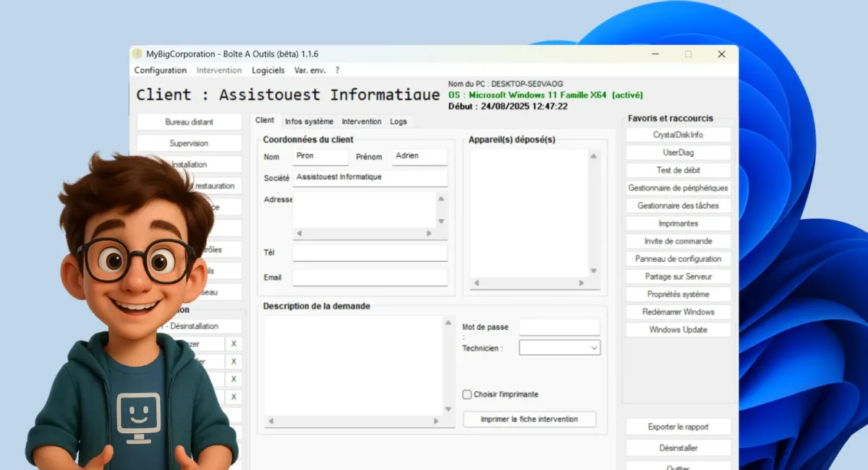
Task: Run Test de débit
Action: tap(678, 171)
